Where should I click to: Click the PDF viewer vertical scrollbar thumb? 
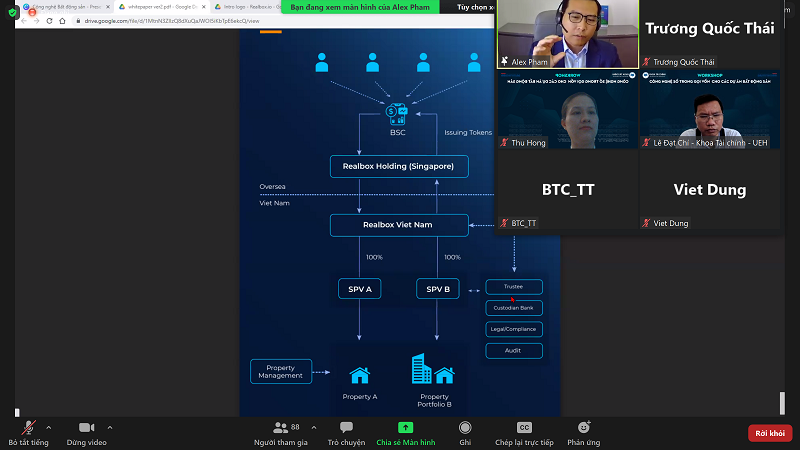point(782,403)
